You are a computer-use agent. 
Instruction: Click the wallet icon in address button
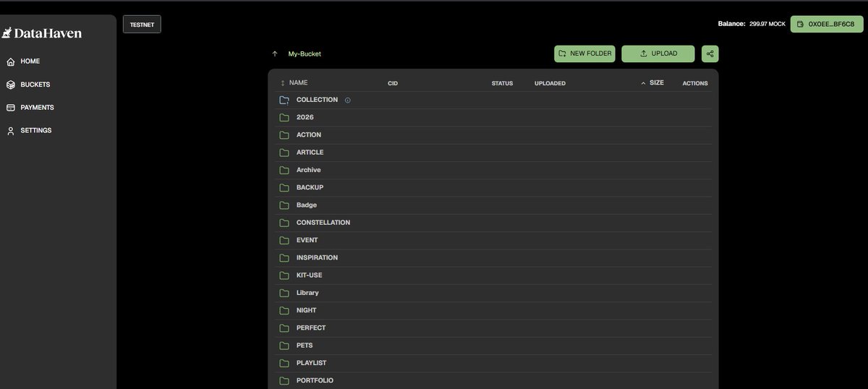(x=800, y=24)
